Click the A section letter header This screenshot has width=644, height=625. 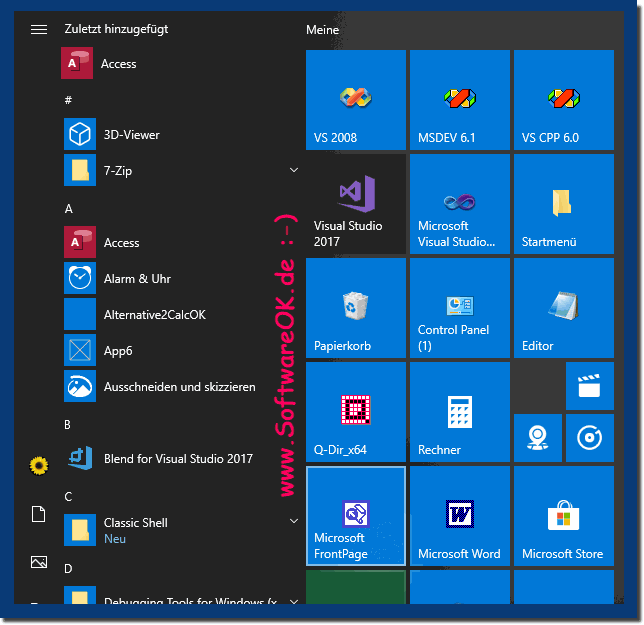[69, 209]
